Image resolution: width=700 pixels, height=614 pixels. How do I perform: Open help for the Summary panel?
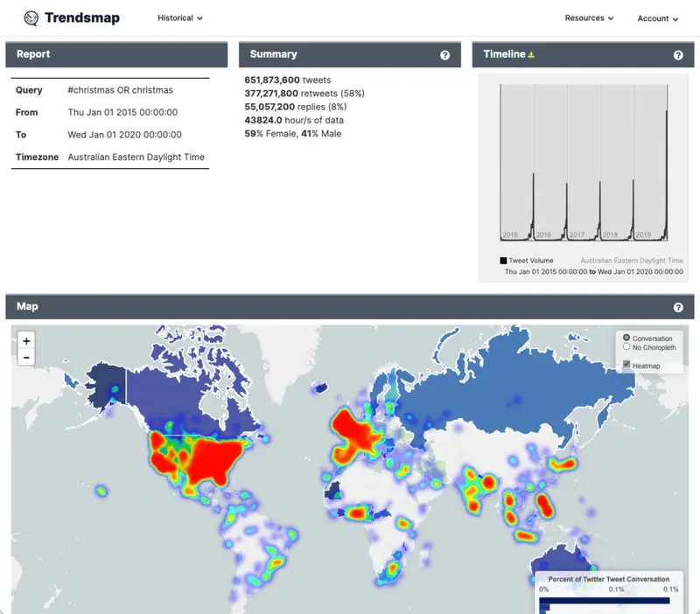click(x=444, y=55)
